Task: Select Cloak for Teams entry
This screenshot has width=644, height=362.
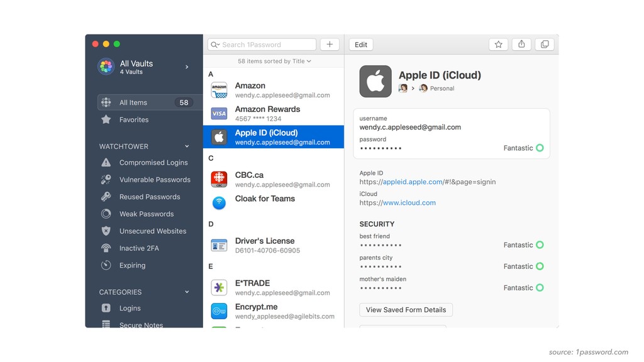Action: pos(274,203)
